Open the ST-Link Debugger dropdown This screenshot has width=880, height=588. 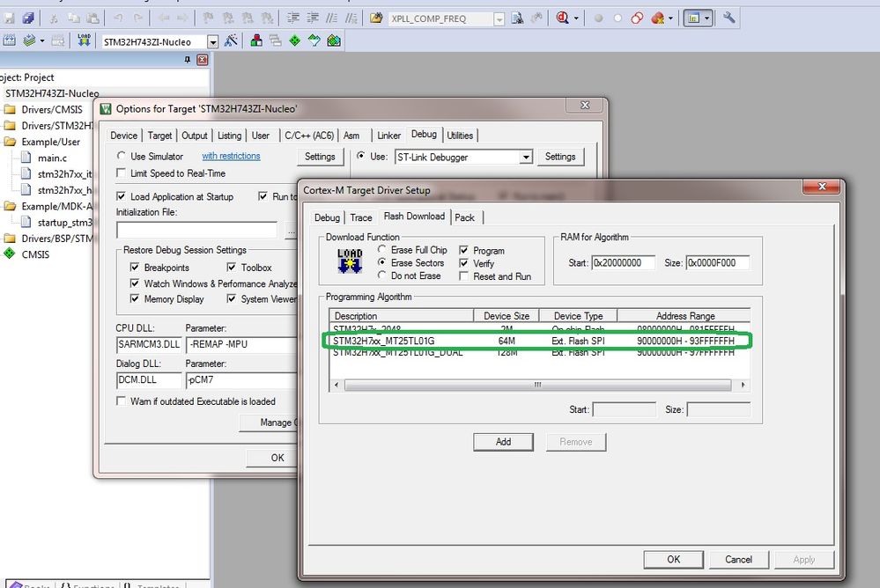tap(526, 157)
